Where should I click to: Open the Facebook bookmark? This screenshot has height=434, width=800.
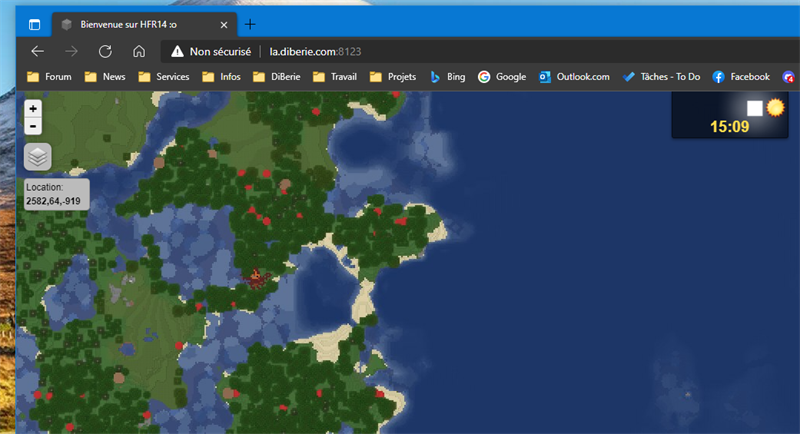coord(741,77)
